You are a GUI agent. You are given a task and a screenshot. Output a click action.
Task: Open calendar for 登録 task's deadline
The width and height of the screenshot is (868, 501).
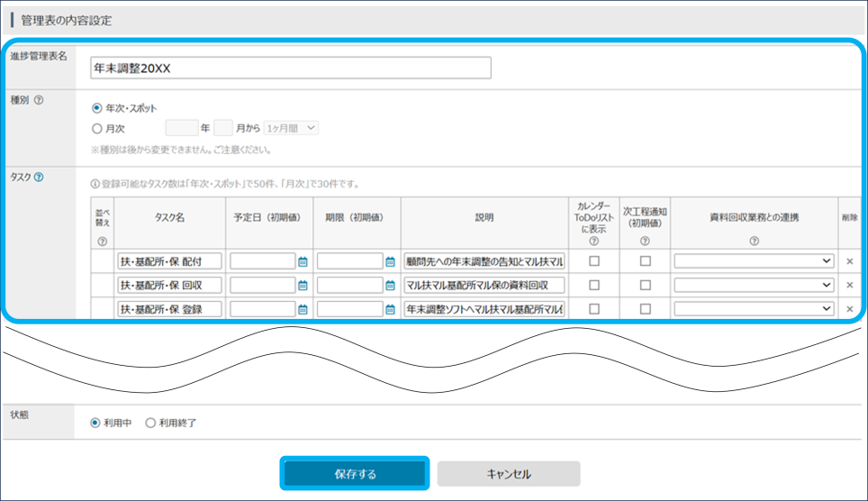point(390,309)
